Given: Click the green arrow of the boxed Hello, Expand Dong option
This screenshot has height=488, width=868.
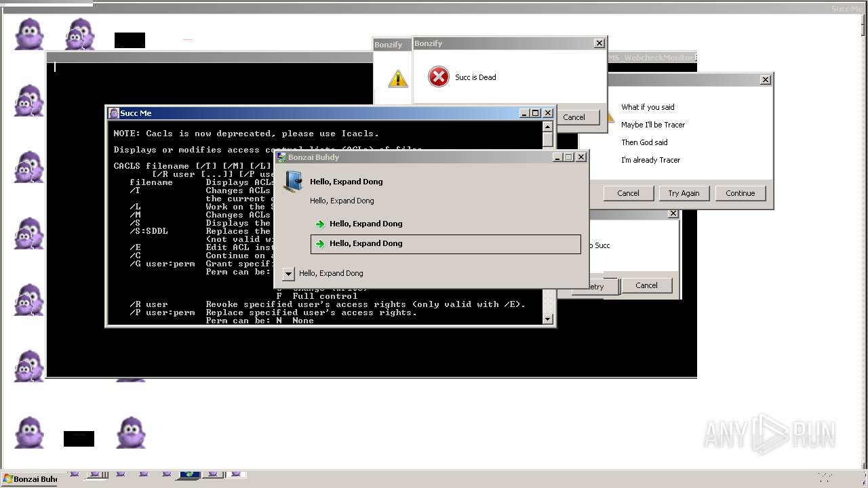Looking at the screenshot, I should click(x=320, y=243).
